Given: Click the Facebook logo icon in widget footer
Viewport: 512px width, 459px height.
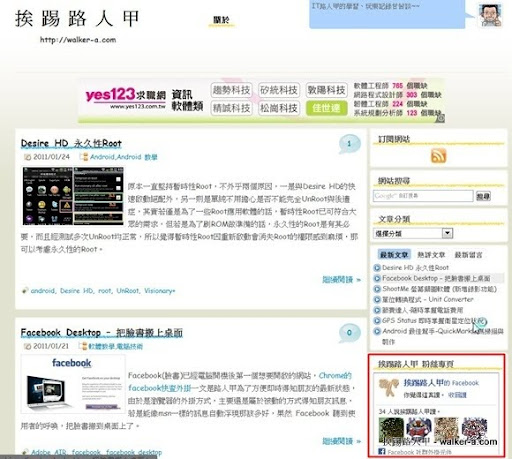Looking at the screenshot, I should pyautogui.click(x=382, y=451).
